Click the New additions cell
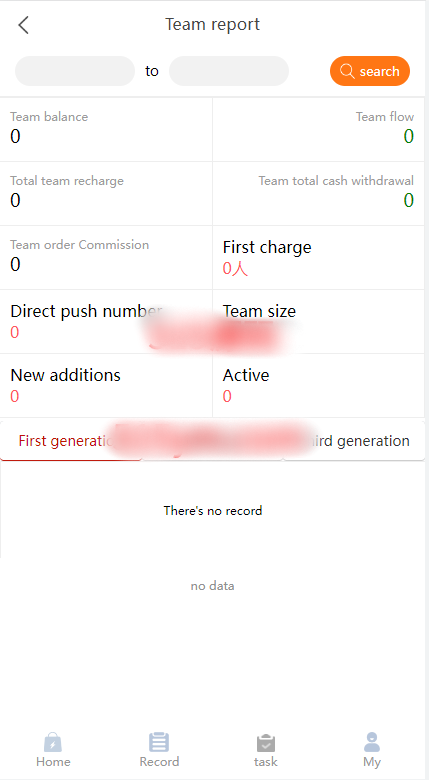The width and height of the screenshot is (429, 780). coord(106,386)
